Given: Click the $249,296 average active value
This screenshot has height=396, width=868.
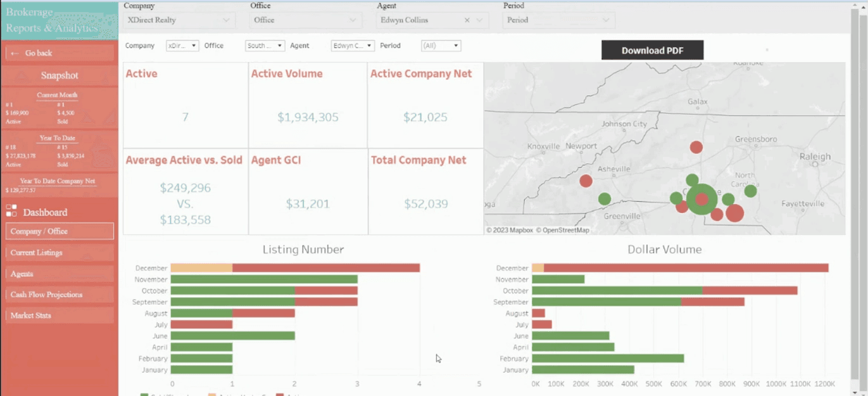Looking at the screenshot, I should (185, 188).
